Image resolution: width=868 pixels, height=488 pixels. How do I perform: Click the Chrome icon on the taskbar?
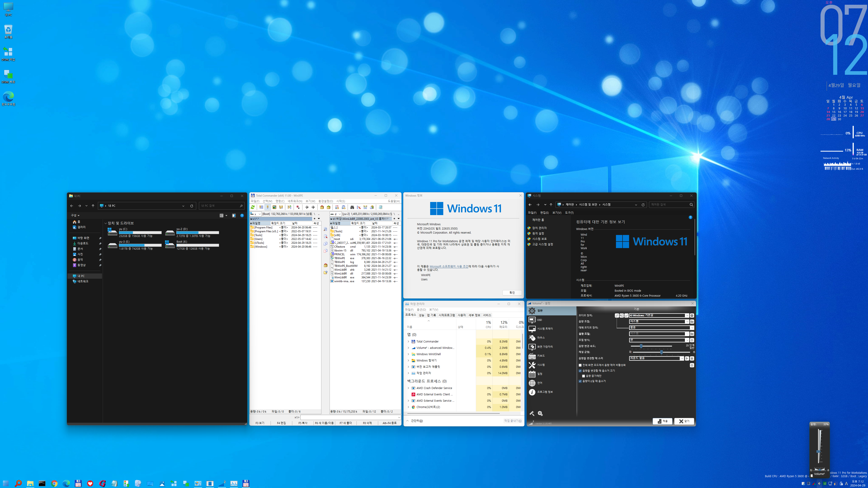(x=54, y=483)
